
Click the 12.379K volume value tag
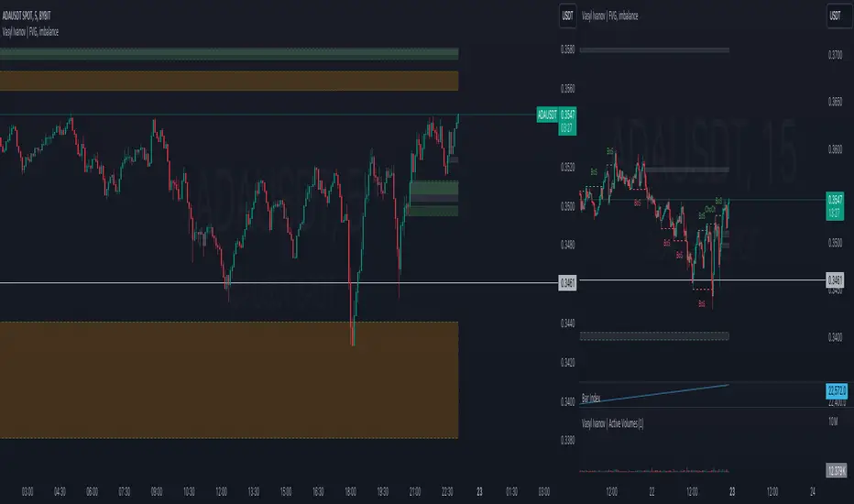coord(837,470)
